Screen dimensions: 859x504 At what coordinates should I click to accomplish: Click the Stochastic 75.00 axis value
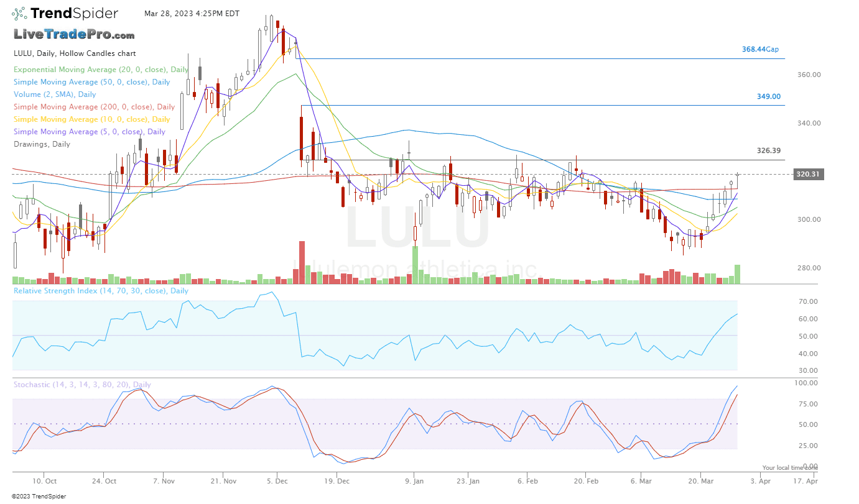[x=809, y=404]
